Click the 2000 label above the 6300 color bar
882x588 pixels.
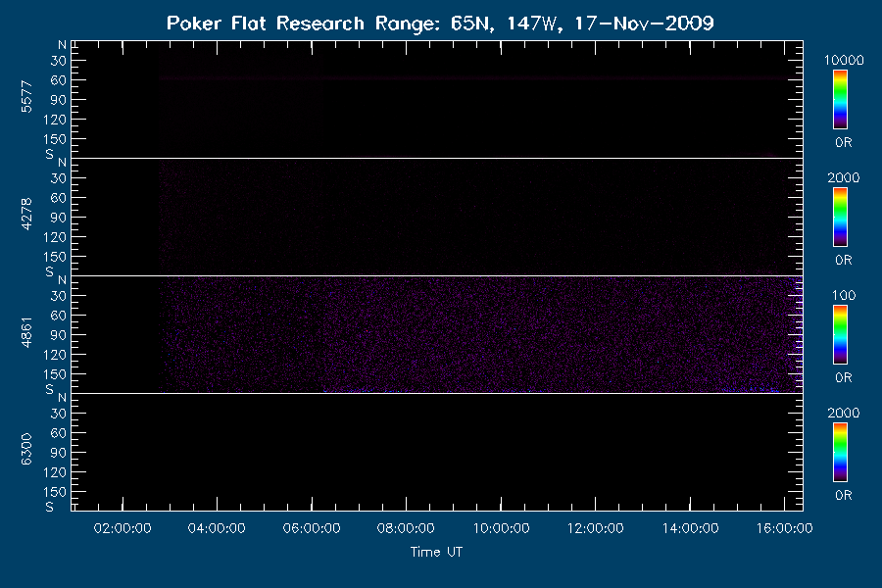point(844,413)
